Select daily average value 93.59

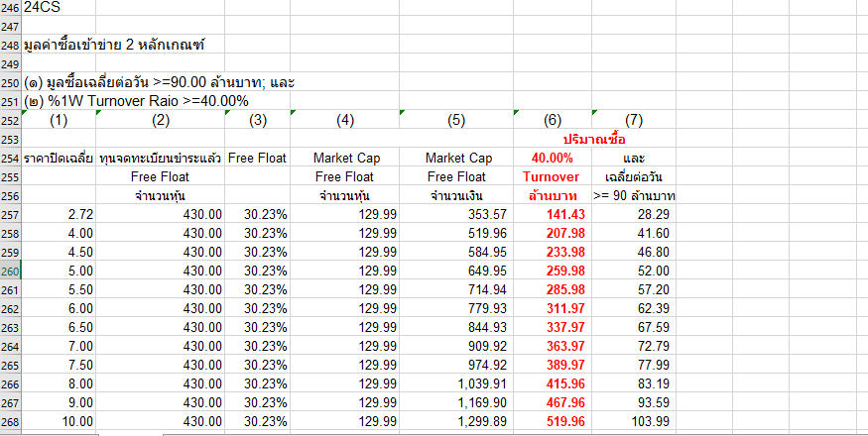(633, 402)
